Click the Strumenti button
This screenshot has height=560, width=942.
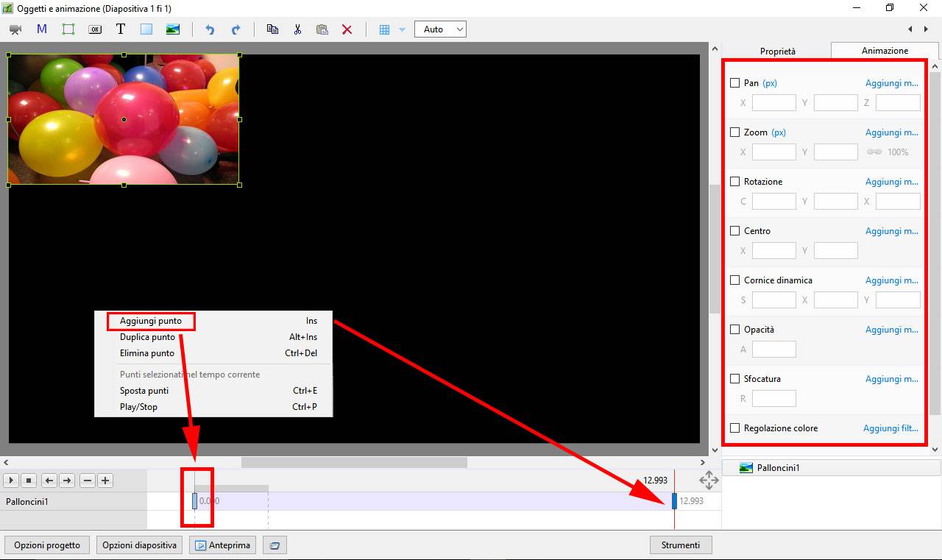click(x=681, y=545)
